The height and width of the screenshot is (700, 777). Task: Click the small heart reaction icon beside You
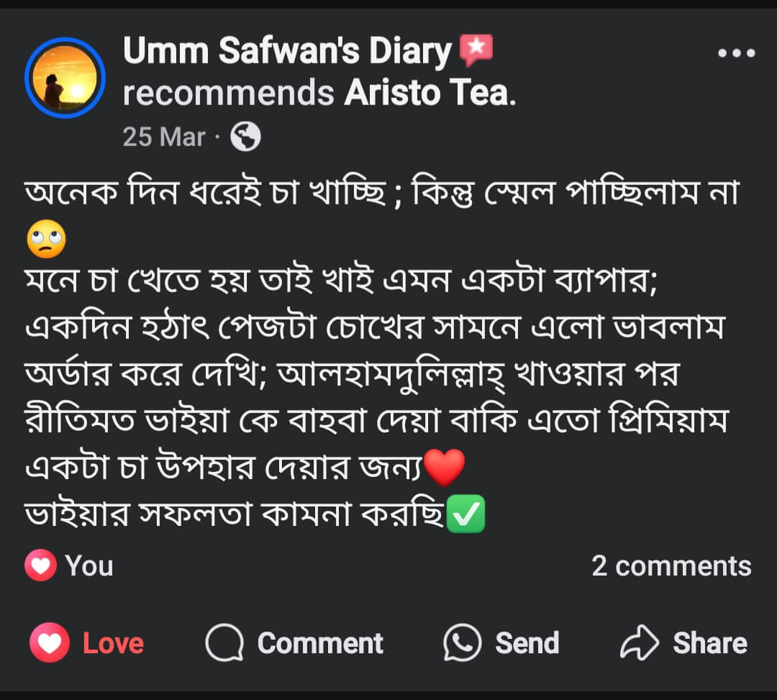coord(40,565)
